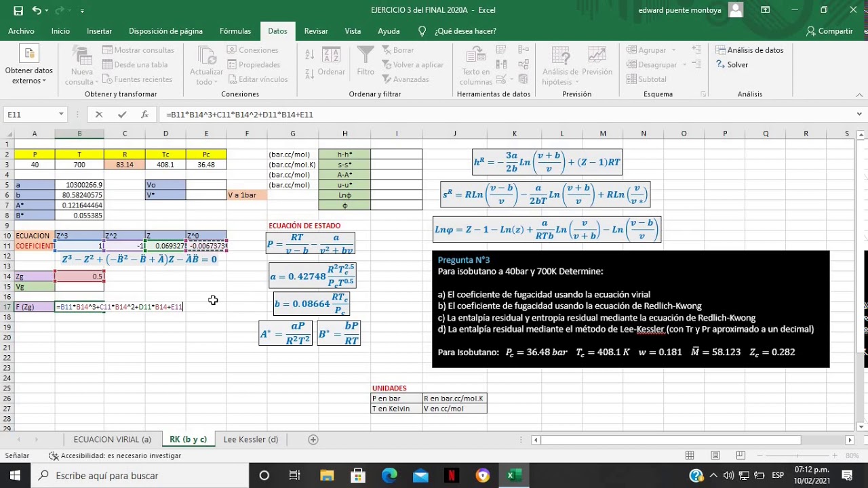Click the Windows search box in the taskbar
This screenshot has width=868, height=488.
140,475
